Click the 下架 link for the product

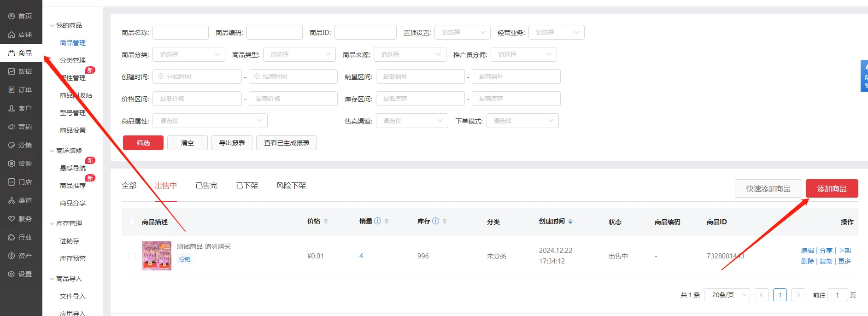845,251
